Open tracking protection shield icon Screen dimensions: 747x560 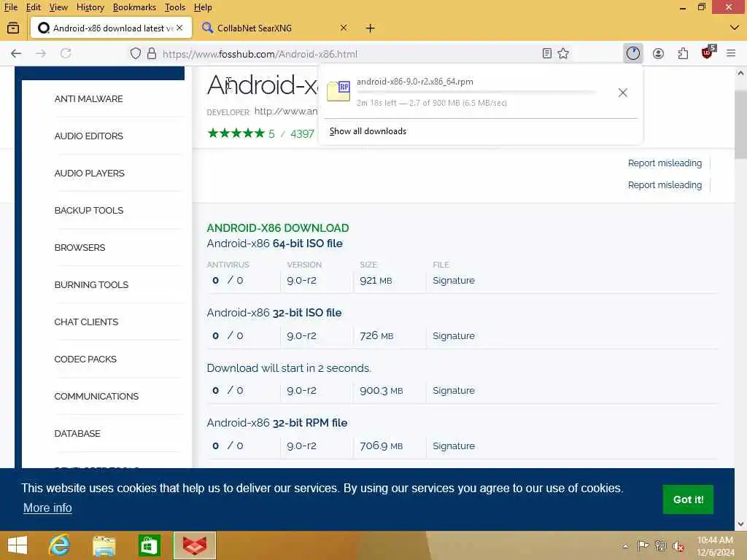(x=136, y=53)
